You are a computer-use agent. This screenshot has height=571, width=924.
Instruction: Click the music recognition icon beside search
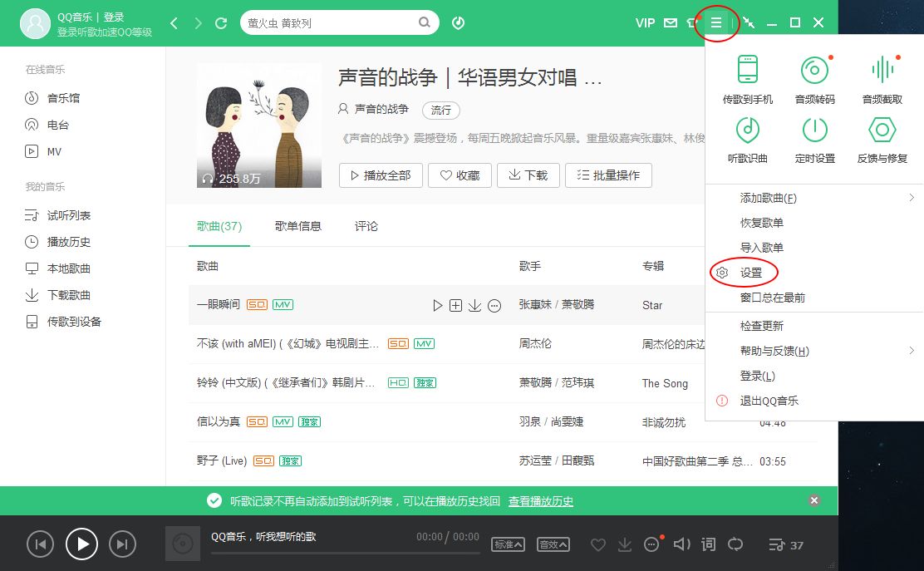coord(458,23)
